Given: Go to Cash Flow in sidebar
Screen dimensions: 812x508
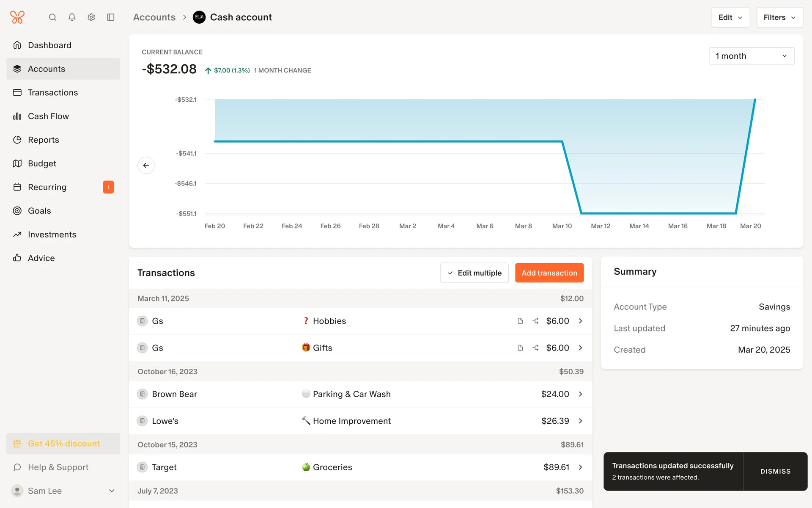Looking at the screenshot, I should pos(48,116).
